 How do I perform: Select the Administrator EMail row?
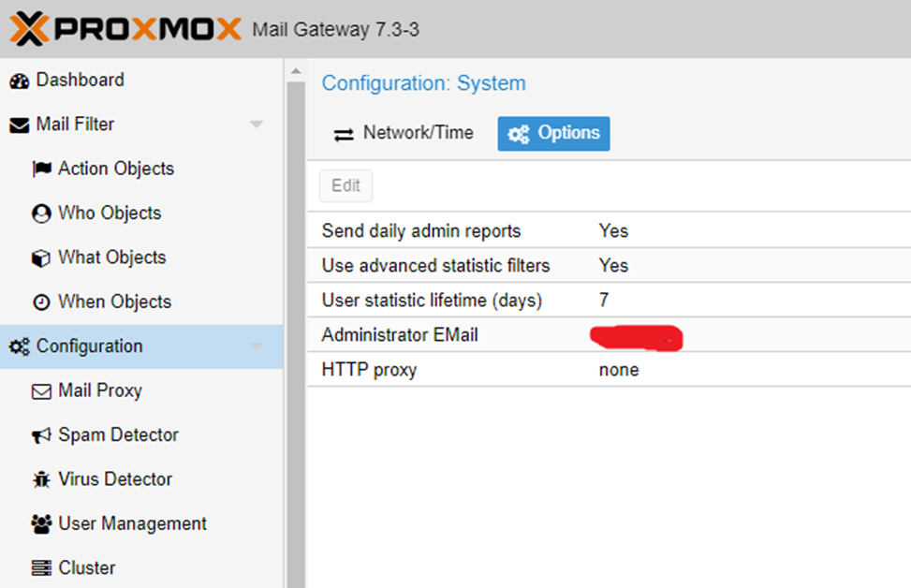pyautogui.click(x=610, y=334)
